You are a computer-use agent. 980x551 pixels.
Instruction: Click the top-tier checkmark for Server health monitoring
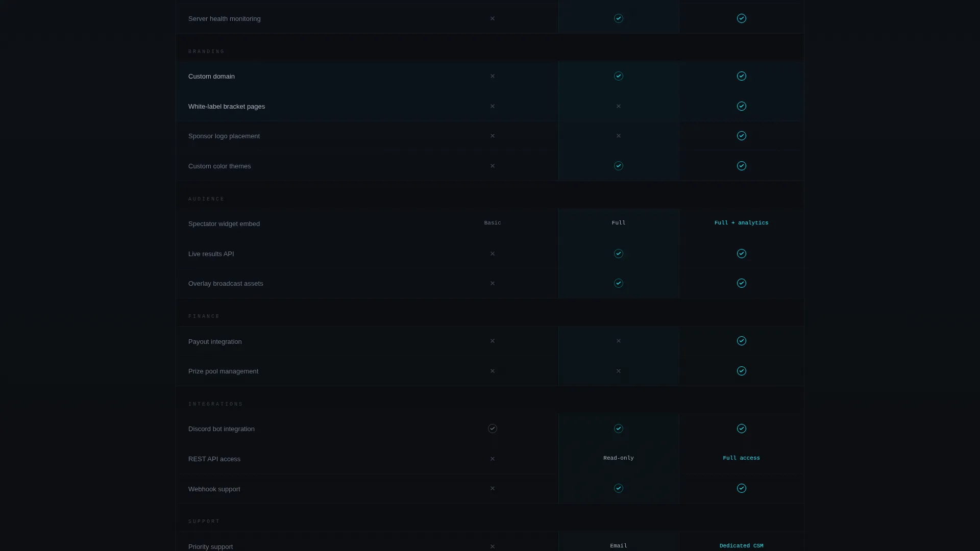742,18
